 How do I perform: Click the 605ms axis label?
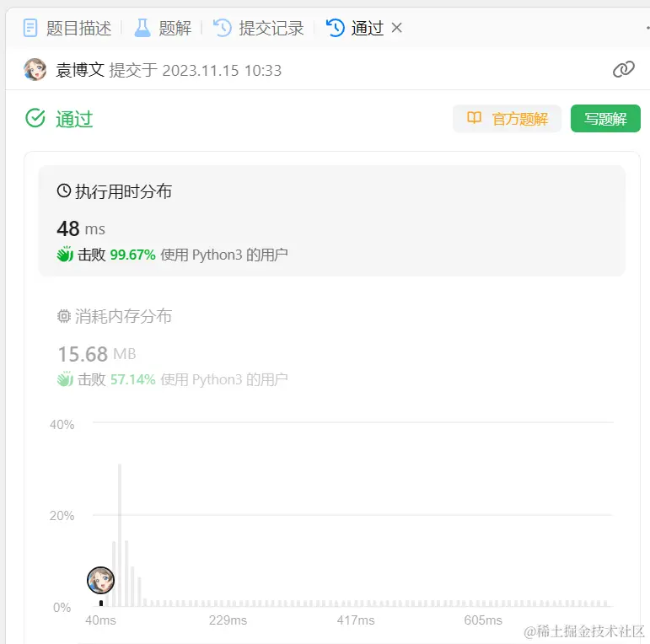[483, 620]
